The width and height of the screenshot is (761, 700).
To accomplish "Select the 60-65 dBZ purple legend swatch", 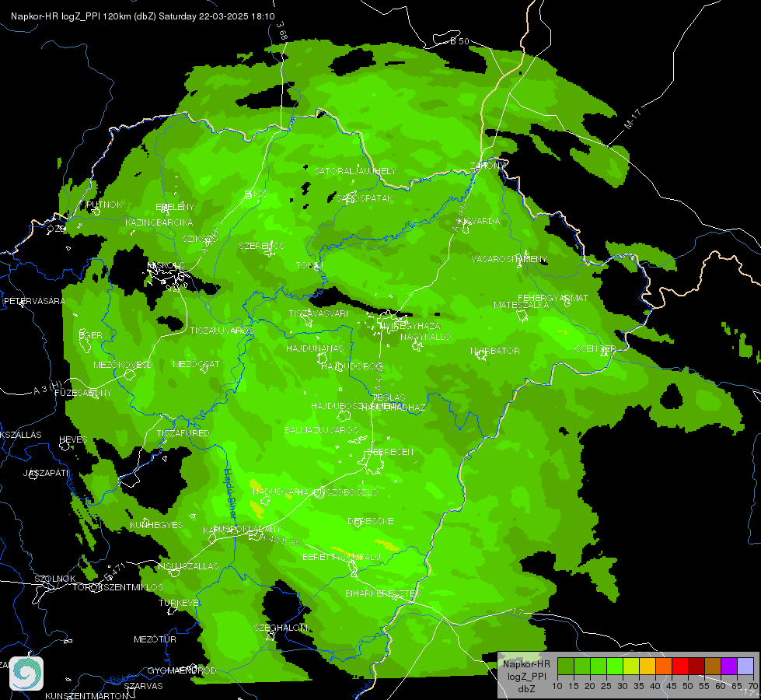I will point(729,667).
